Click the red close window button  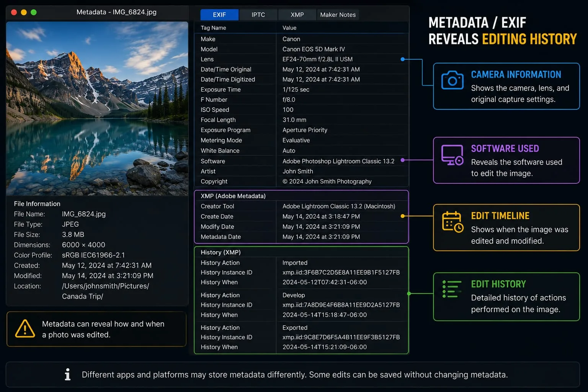point(14,12)
